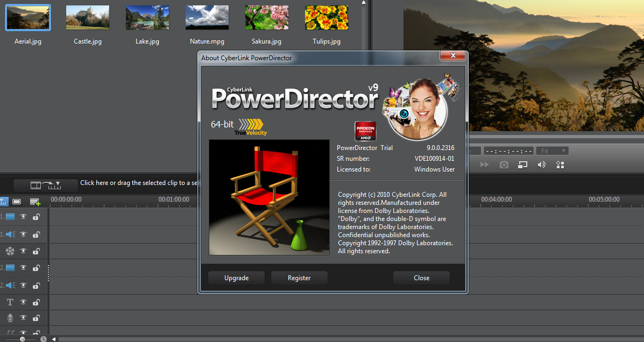The width and height of the screenshot is (644, 342).
Task: Select the effect track fan icon
Action: [x=10, y=251]
